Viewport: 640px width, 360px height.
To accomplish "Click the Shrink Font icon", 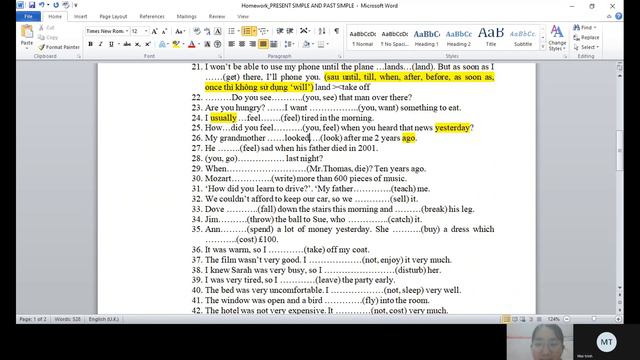I will click(164, 31).
